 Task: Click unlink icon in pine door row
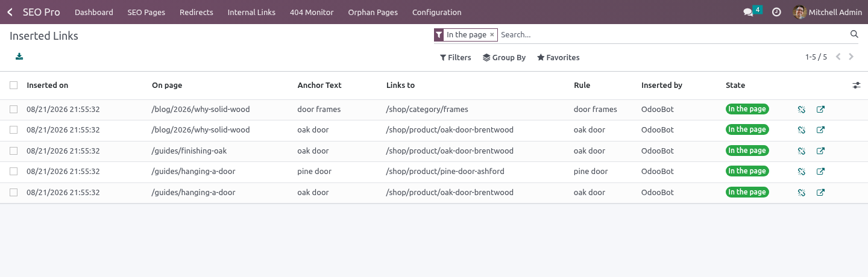pyautogui.click(x=802, y=172)
